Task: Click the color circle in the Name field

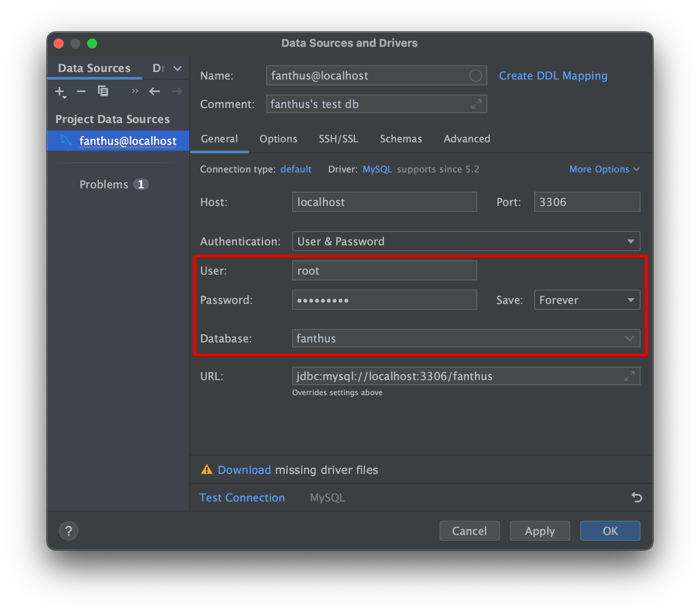Action: click(x=475, y=76)
